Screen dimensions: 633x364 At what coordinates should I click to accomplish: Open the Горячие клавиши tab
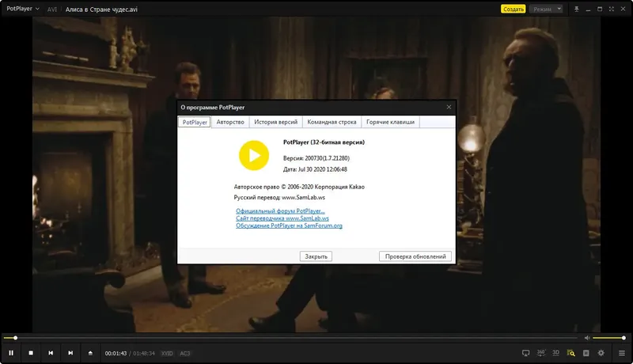pyautogui.click(x=390, y=122)
